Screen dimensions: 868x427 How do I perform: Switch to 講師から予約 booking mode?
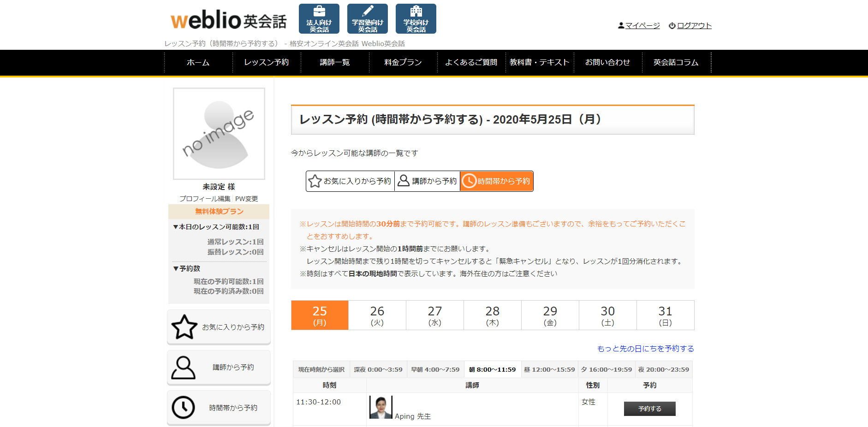(x=428, y=181)
